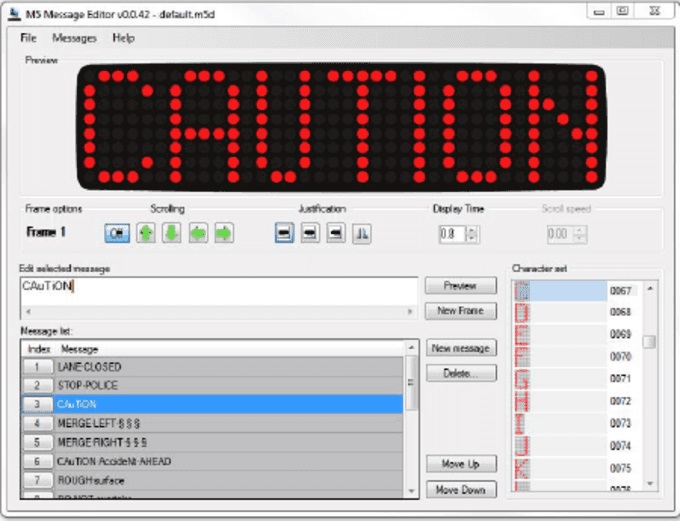The image size is (680, 521).
Task: Select the scroll right arrow icon
Action: [x=224, y=233]
